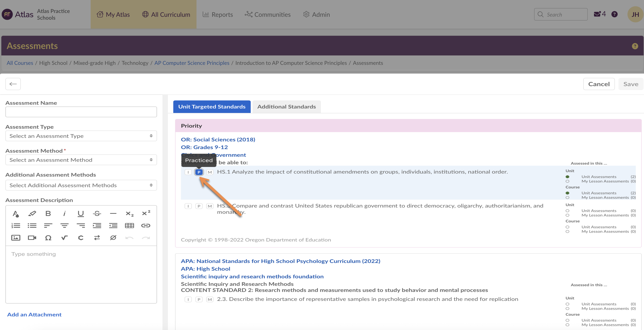Open the Reports menu

coord(217,15)
